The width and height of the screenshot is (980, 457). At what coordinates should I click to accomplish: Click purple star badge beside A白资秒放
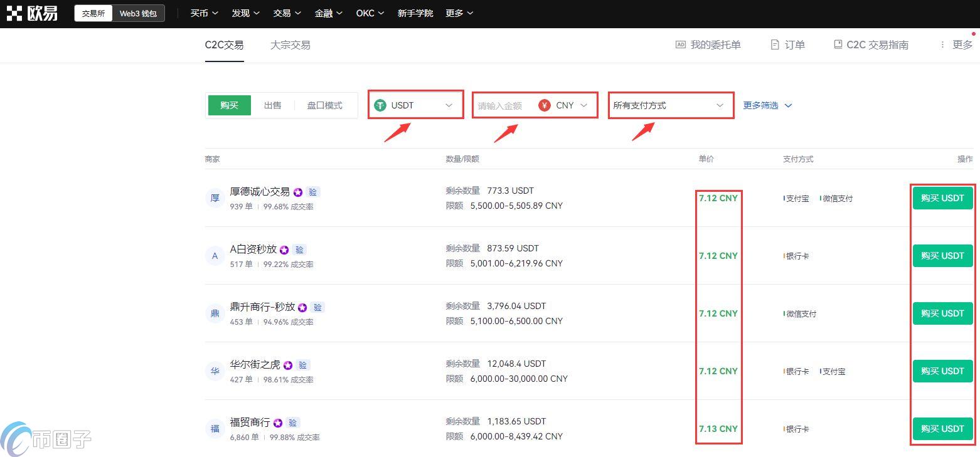(x=284, y=250)
